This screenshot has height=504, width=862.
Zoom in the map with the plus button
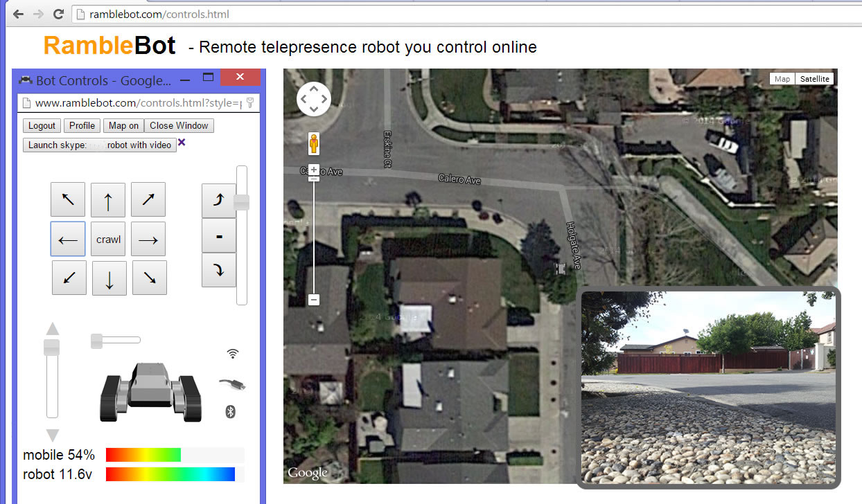[314, 170]
